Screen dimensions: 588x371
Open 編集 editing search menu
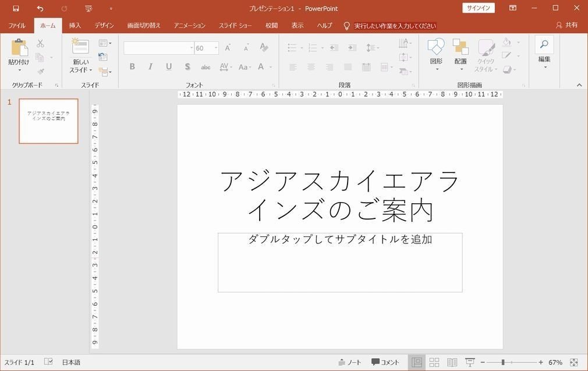point(544,52)
